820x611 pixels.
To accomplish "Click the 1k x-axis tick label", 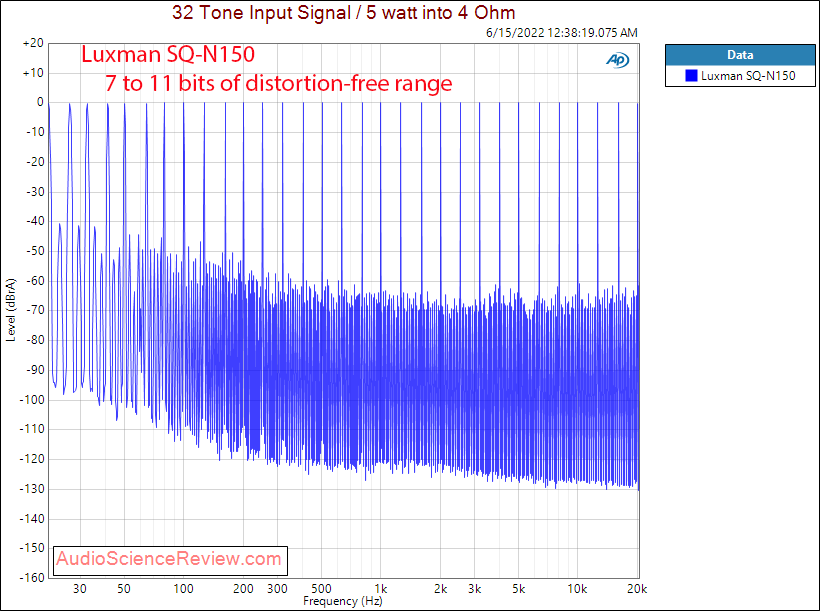I will (x=381, y=589).
